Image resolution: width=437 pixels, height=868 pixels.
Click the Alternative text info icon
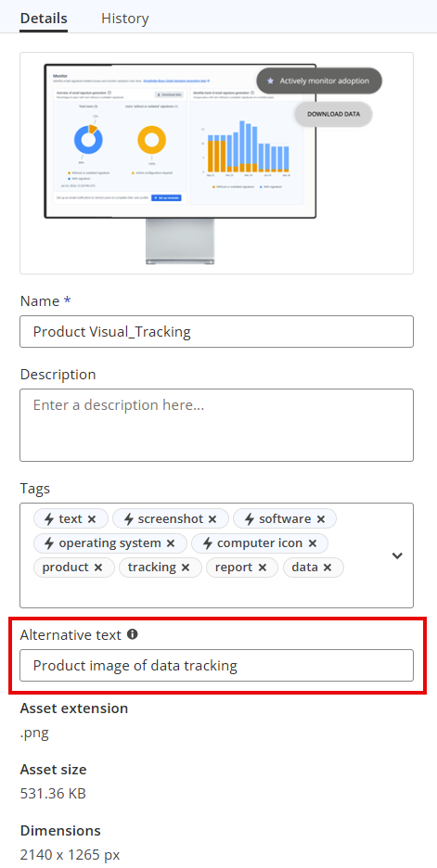click(132, 634)
